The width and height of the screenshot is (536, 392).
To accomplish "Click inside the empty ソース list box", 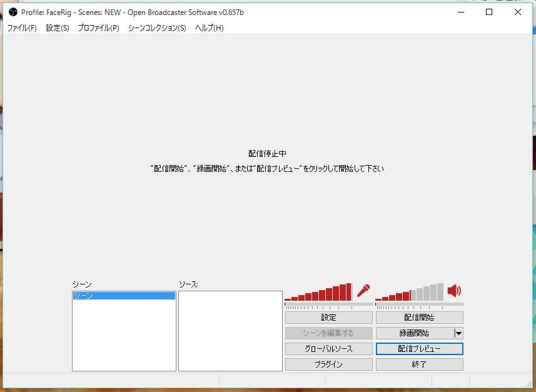I will tap(230, 331).
